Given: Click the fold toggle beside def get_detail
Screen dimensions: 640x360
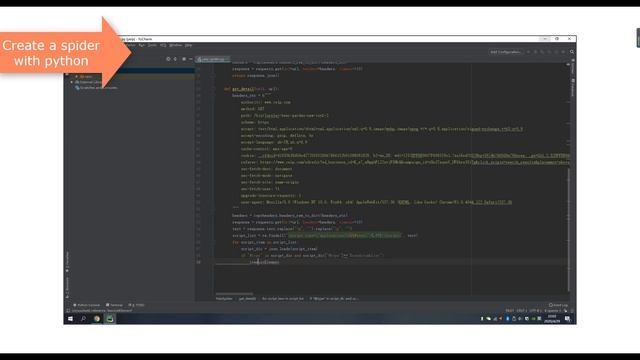Looking at the screenshot, I should click(213, 89).
